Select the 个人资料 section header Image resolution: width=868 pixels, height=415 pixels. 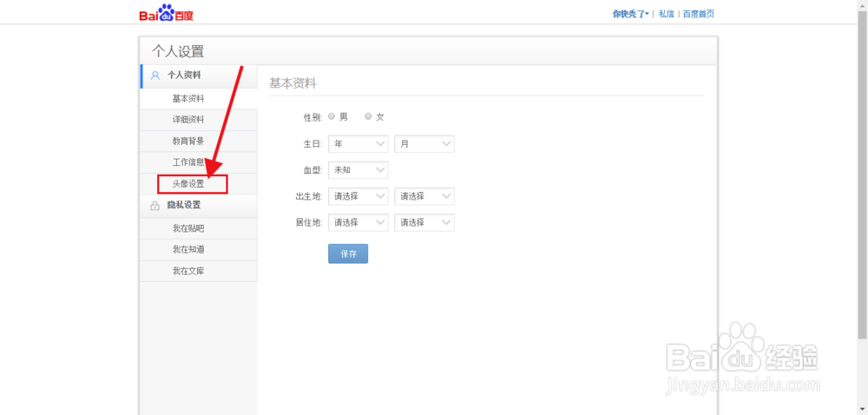coord(199,76)
